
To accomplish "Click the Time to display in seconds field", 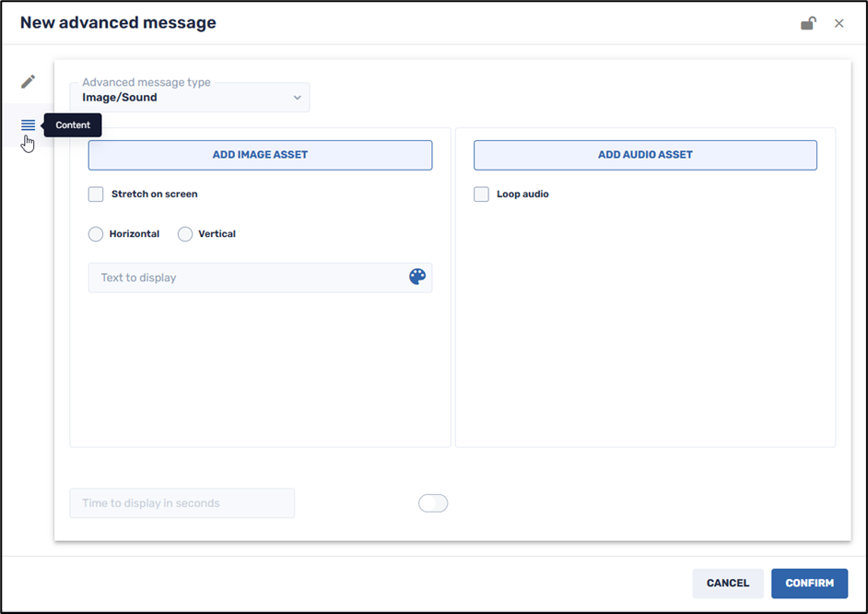I will pyautogui.click(x=182, y=503).
